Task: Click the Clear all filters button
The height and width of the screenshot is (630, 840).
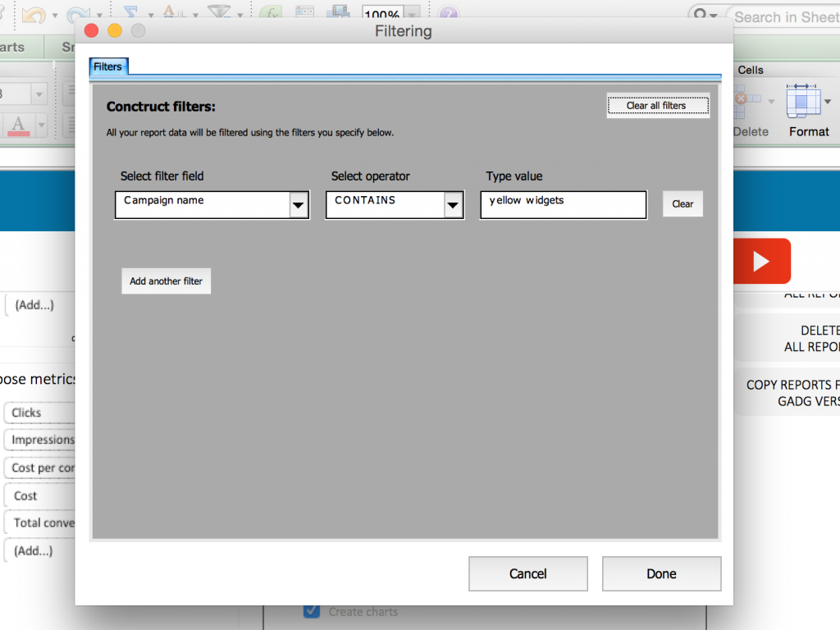Action: click(658, 106)
